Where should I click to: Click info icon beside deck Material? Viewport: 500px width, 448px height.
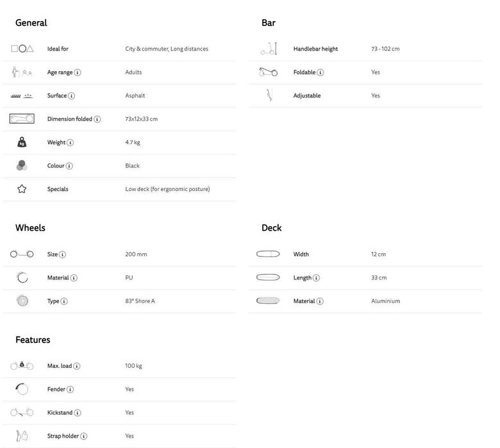[320, 301]
